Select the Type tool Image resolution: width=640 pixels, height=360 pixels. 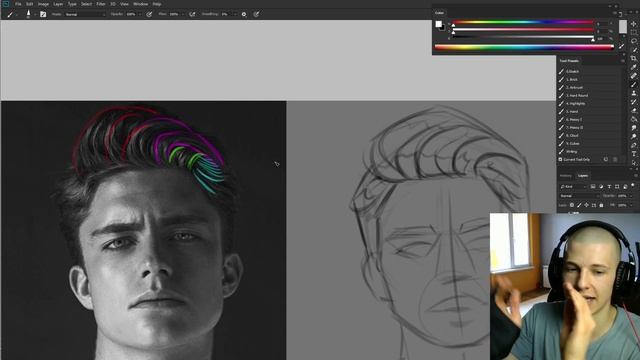[x=634, y=153]
